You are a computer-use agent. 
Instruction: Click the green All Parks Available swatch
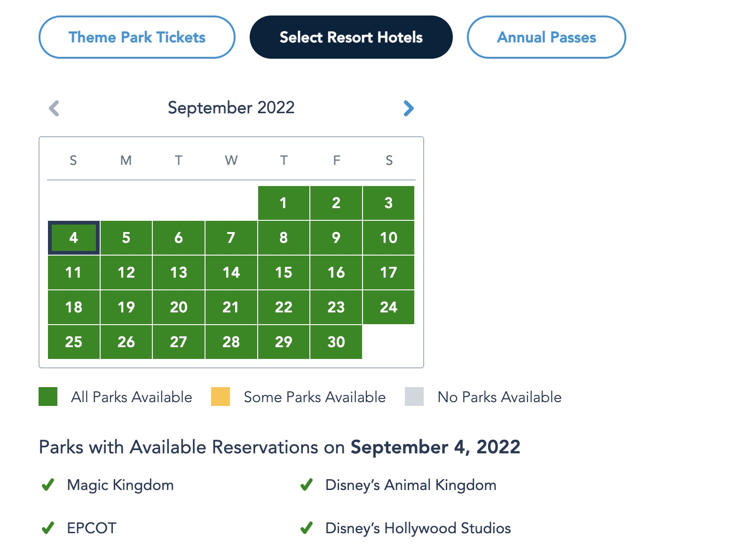(48, 397)
